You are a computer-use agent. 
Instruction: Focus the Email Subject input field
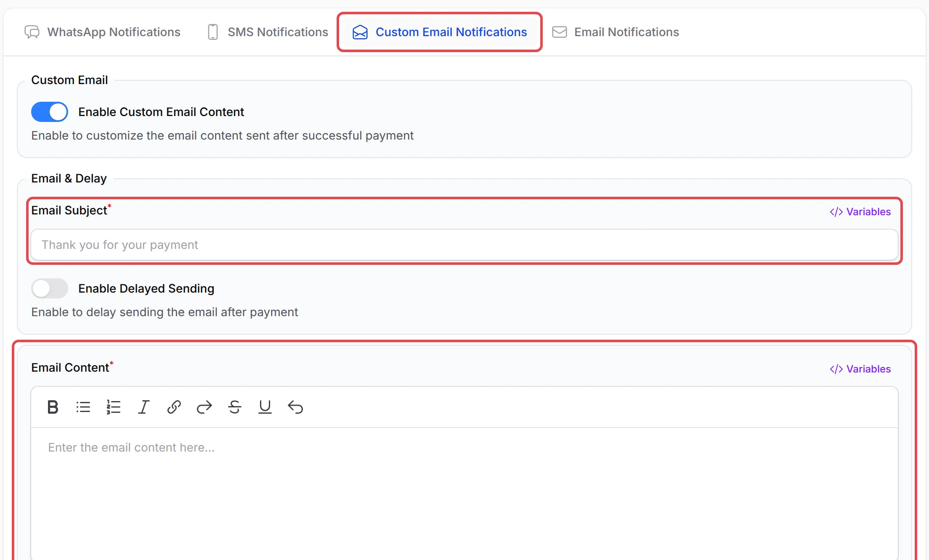pyautogui.click(x=464, y=245)
